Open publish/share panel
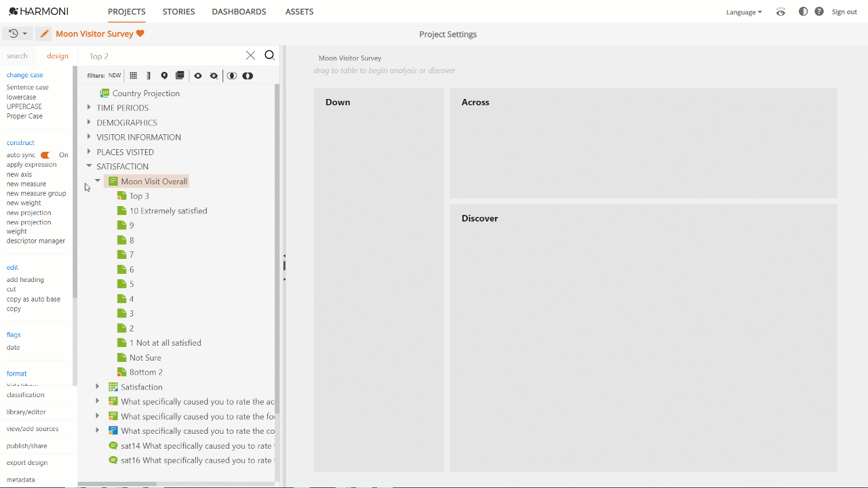The image size is (868, 488). (27, 445)
